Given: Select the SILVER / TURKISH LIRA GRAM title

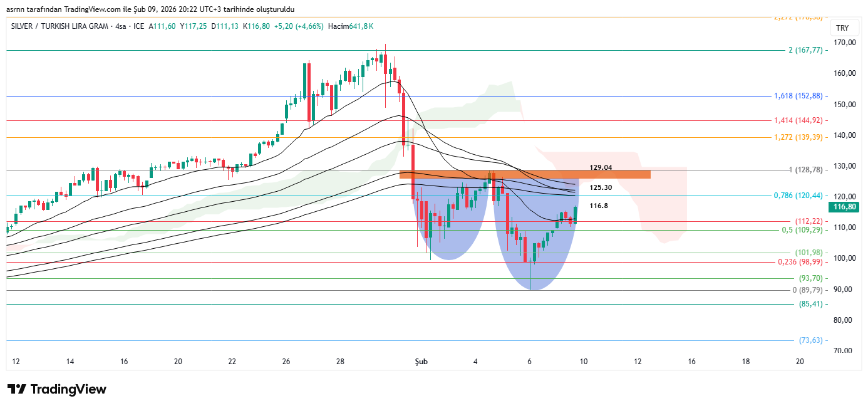Looking at the screenshot, I should coord(56,26).
